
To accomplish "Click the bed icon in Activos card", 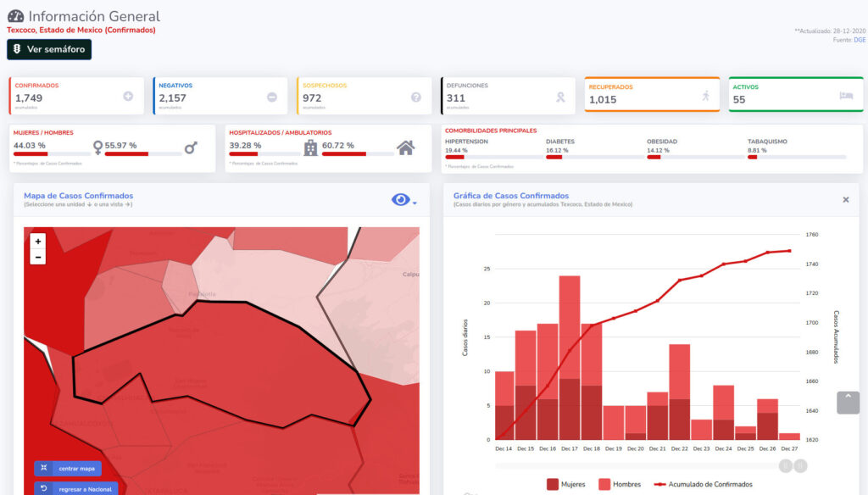I will [x=846, y=97].
